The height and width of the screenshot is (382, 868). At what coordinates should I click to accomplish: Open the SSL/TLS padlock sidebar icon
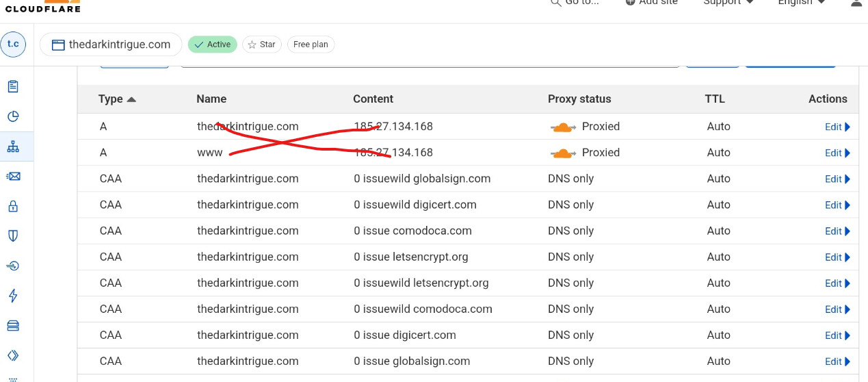coord(13,206)
